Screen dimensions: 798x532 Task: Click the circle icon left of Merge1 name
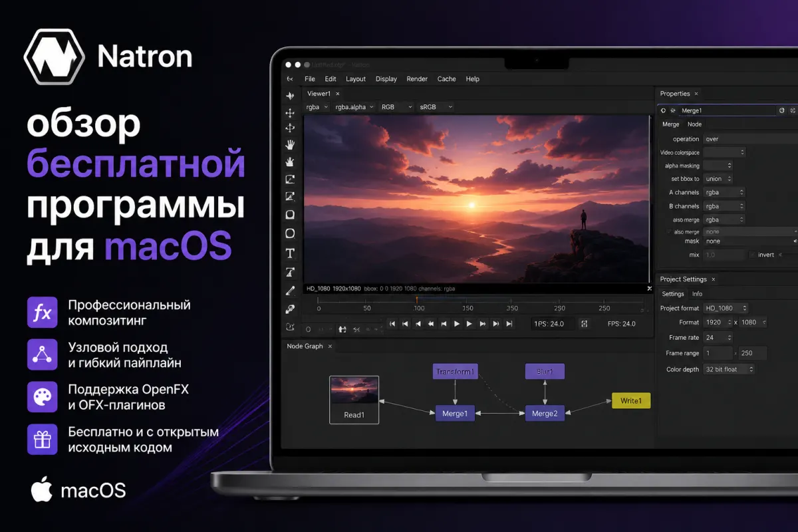point(664,110)
